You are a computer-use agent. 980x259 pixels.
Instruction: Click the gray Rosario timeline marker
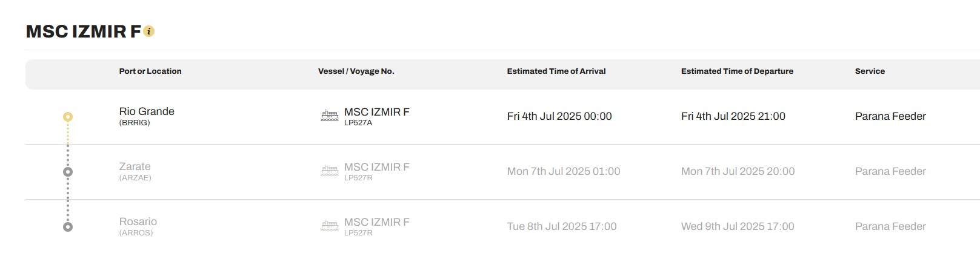coord(68,227)
